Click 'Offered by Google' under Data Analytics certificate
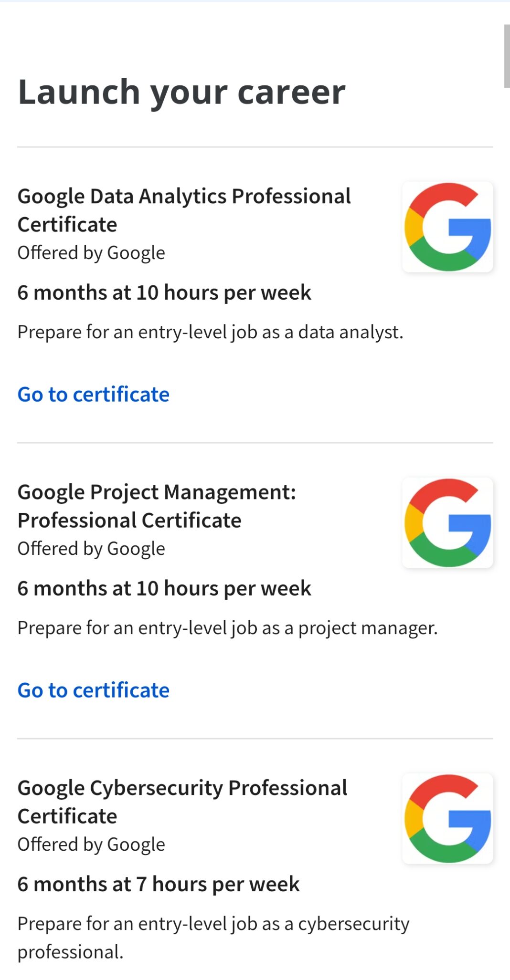The image size is (510, 980). pos(91,253)
